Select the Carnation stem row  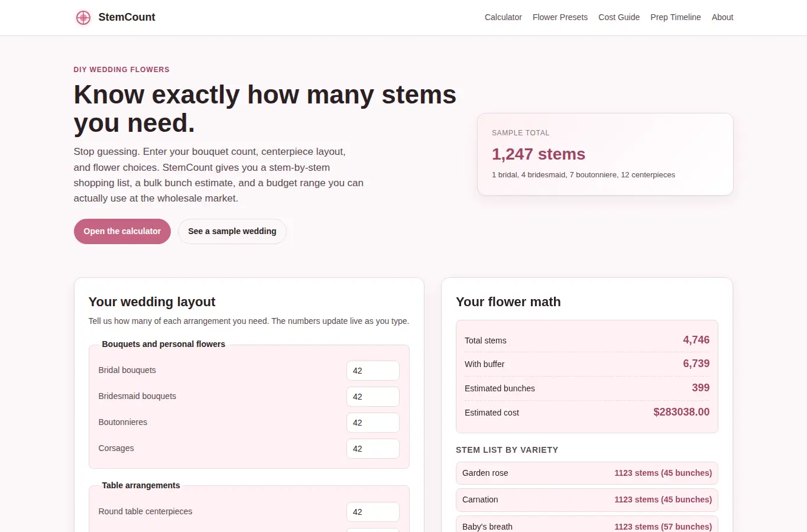[587, 499]
